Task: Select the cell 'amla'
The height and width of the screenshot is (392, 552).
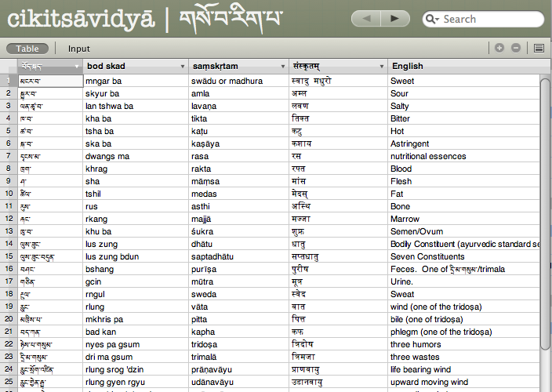Action: coord(238,93)
